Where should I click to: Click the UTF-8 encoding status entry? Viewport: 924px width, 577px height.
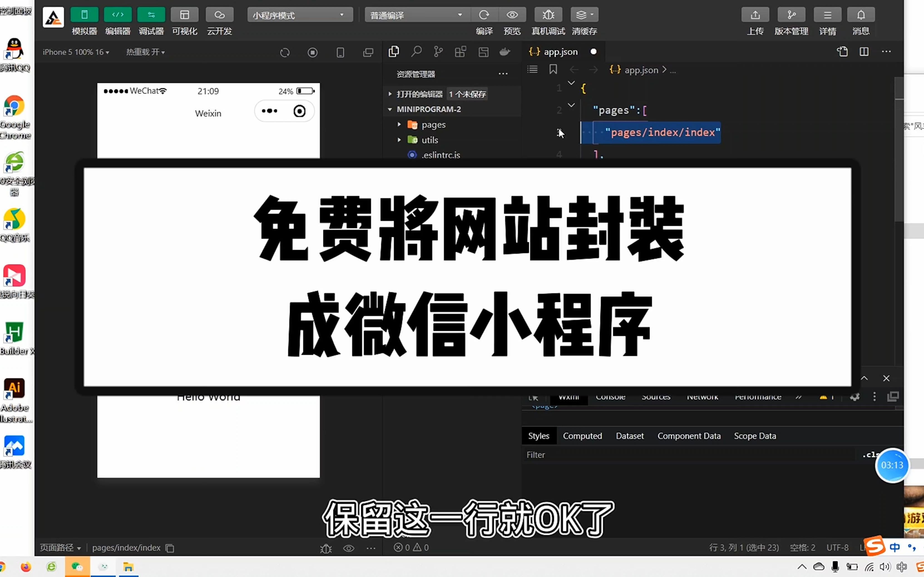(837, 548)
